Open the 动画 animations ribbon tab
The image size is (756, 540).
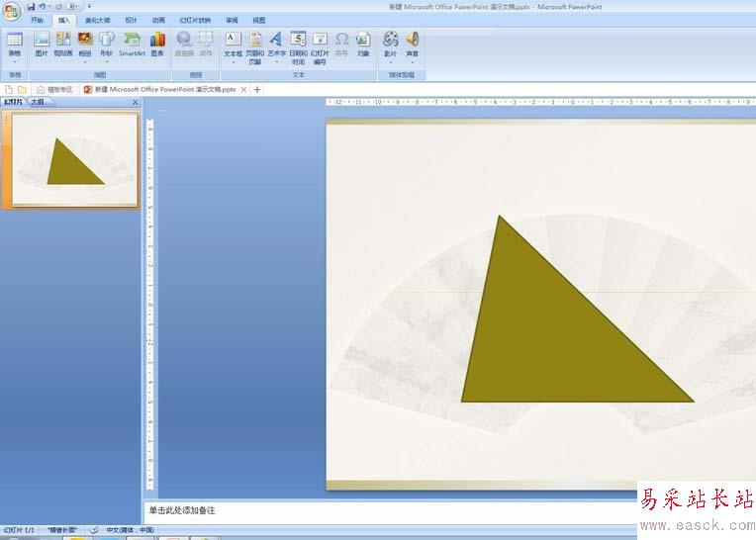pos(158,20)
